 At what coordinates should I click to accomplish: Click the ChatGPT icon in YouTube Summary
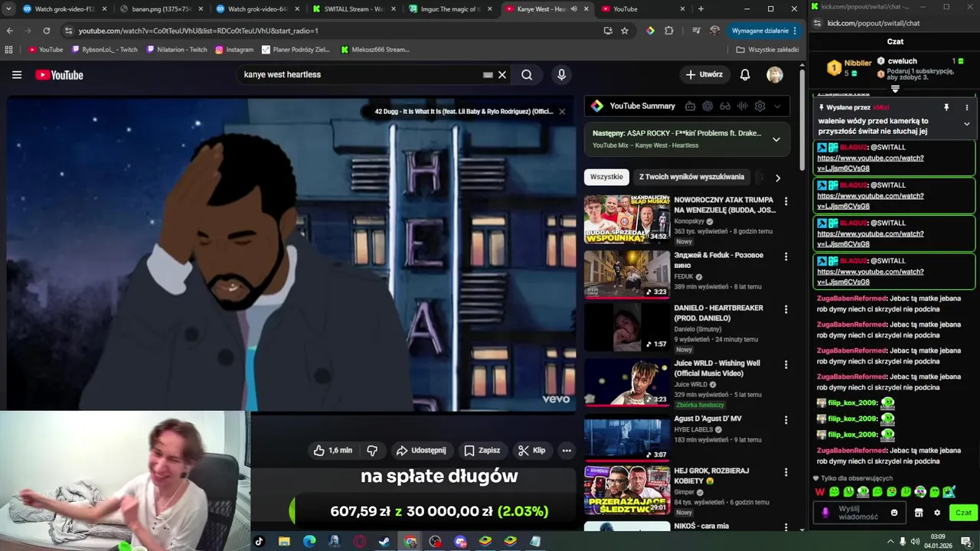coord(707,106)
